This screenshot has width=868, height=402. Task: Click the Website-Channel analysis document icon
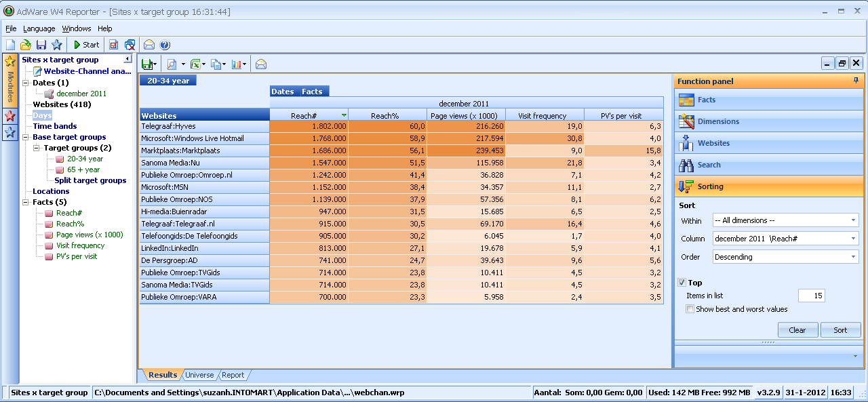(x=37, y=71)
